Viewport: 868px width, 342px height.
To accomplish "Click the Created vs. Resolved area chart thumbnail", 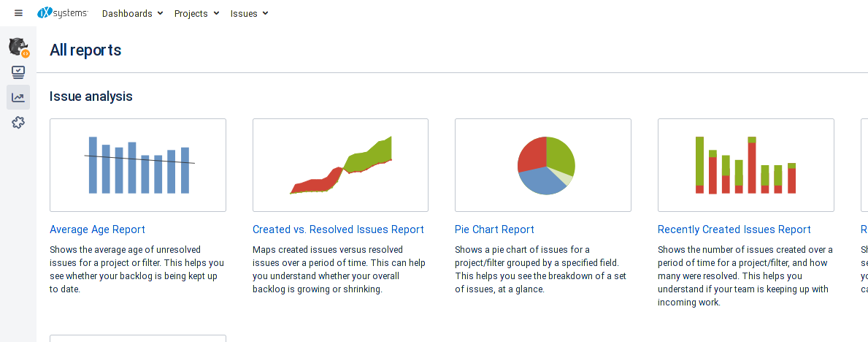I will click(x=340, y=165).
